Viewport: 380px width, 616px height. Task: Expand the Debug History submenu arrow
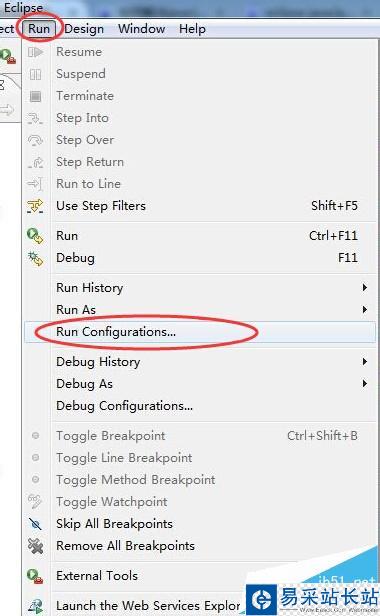coord(365,361)
